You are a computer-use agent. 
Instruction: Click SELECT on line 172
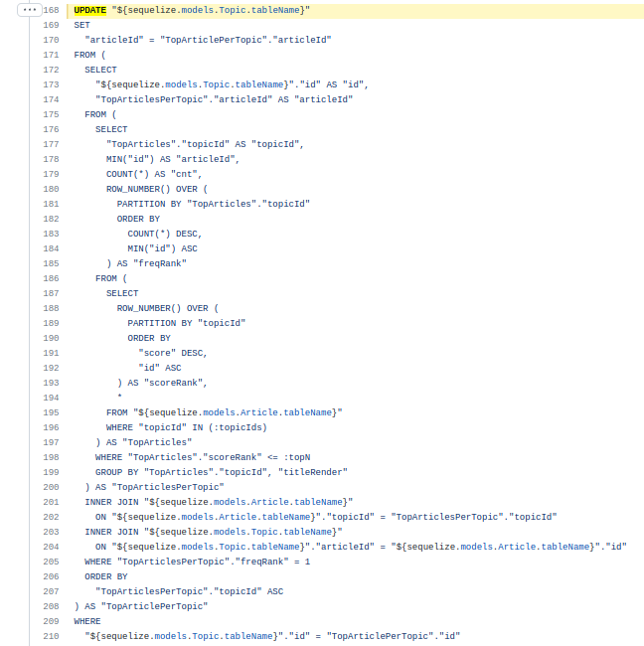(x=101, y=70)
